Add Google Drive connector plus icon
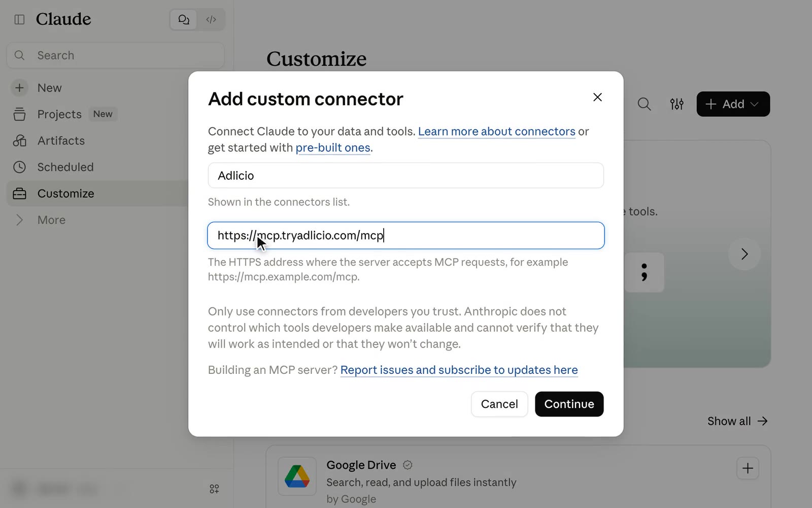 pyautogui.click(x=748, y=468)
